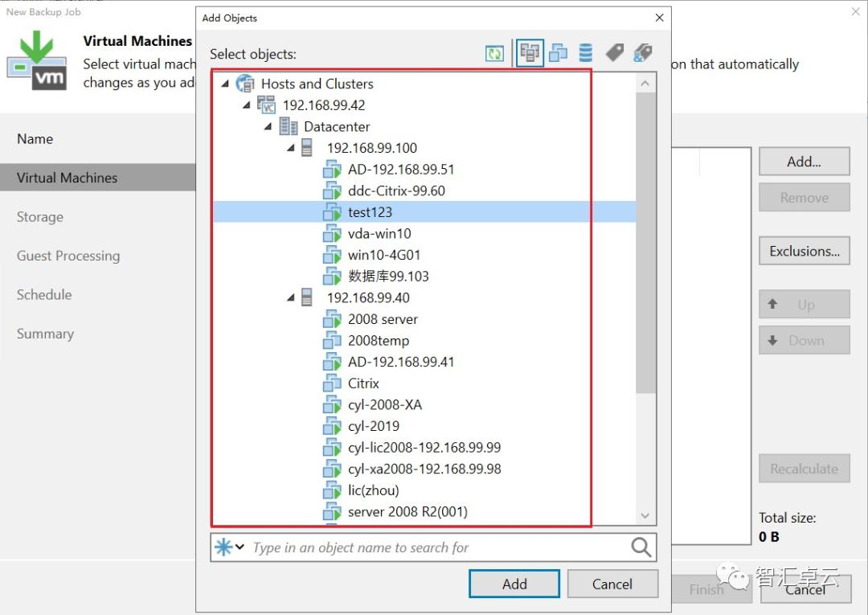Image resolution: width=868 pixels, height=615 pixels.
Task: Switch to VMs and Templates view
Action: point(558,53)
